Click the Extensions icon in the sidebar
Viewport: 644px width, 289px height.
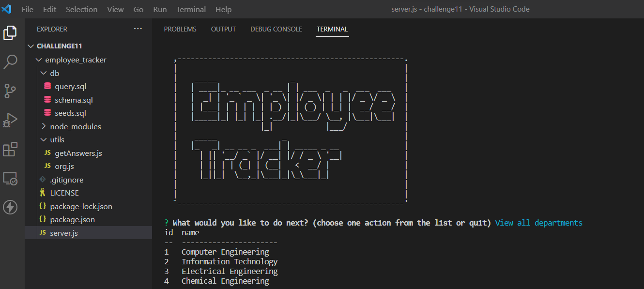coord(10,149)
